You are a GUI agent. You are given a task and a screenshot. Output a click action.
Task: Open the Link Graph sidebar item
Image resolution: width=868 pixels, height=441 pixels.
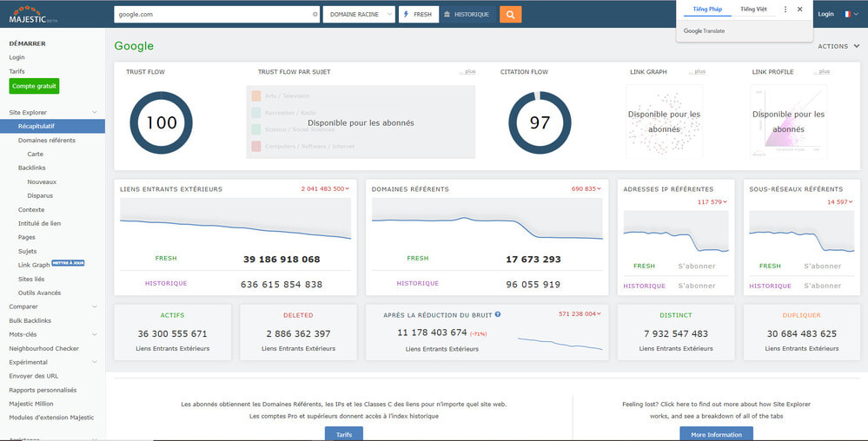(34, 265)
